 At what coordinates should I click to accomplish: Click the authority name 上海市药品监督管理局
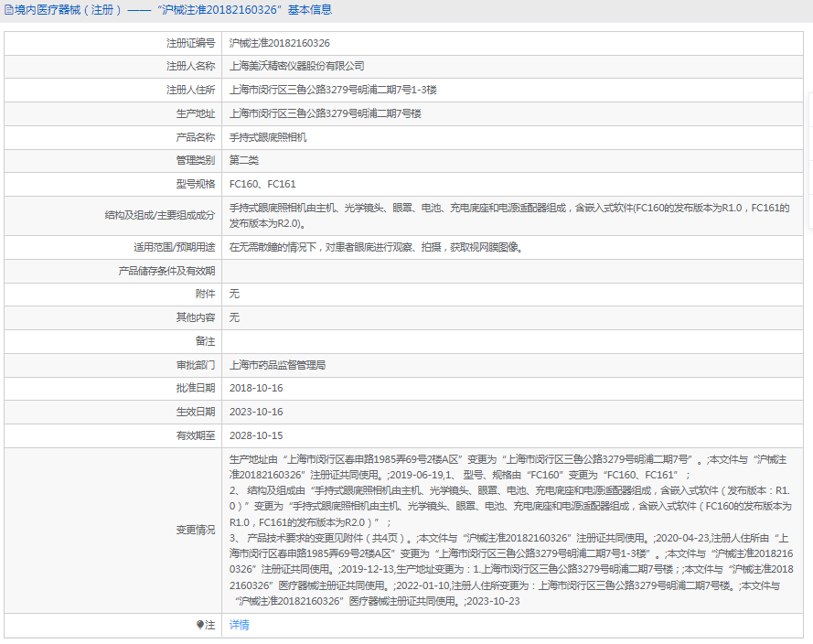click(277, 365)
